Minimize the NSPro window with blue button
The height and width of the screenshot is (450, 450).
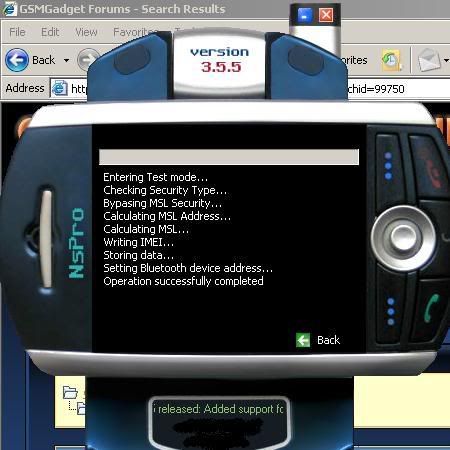coord(304,15)
